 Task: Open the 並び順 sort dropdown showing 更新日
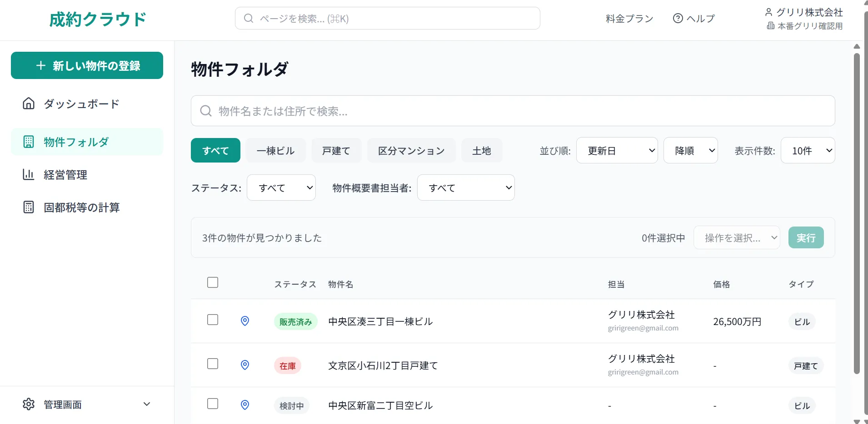tap(617, 150)
